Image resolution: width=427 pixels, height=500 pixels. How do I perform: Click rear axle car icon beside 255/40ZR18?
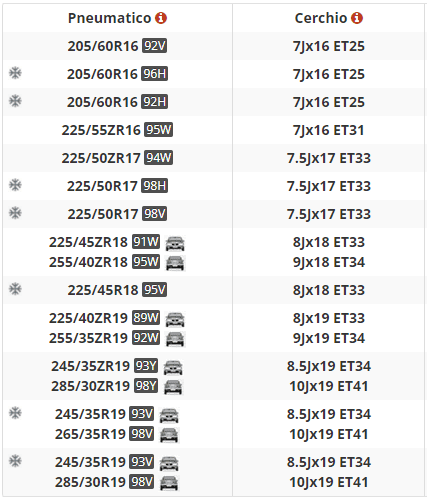pyautogui.click(x=175, y=263)
